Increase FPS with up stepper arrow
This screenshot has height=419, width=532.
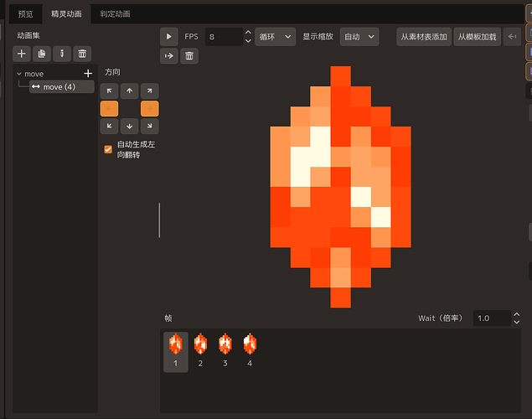(x=248, y=32)
